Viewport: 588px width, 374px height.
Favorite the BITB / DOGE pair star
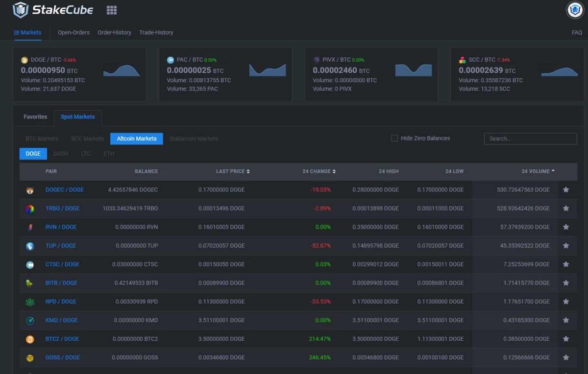click(x=566, y=282)
